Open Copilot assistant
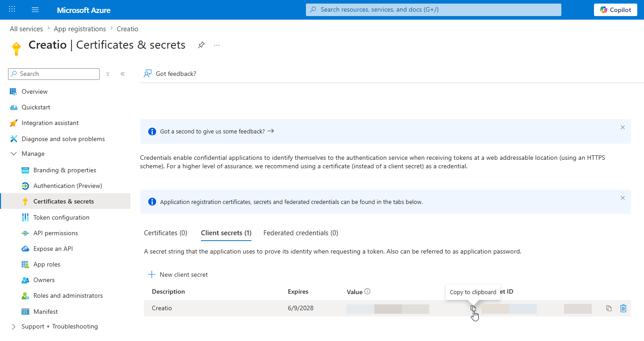644x341 pixels. [615, 10]
